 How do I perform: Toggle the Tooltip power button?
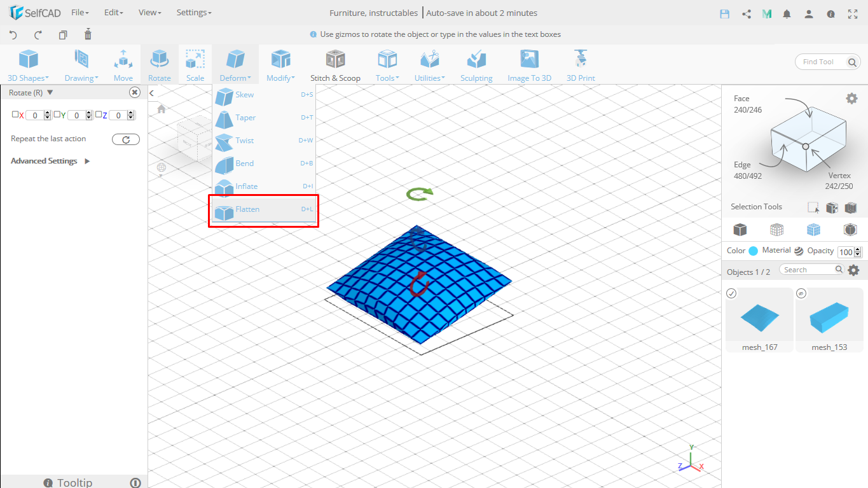135,483
